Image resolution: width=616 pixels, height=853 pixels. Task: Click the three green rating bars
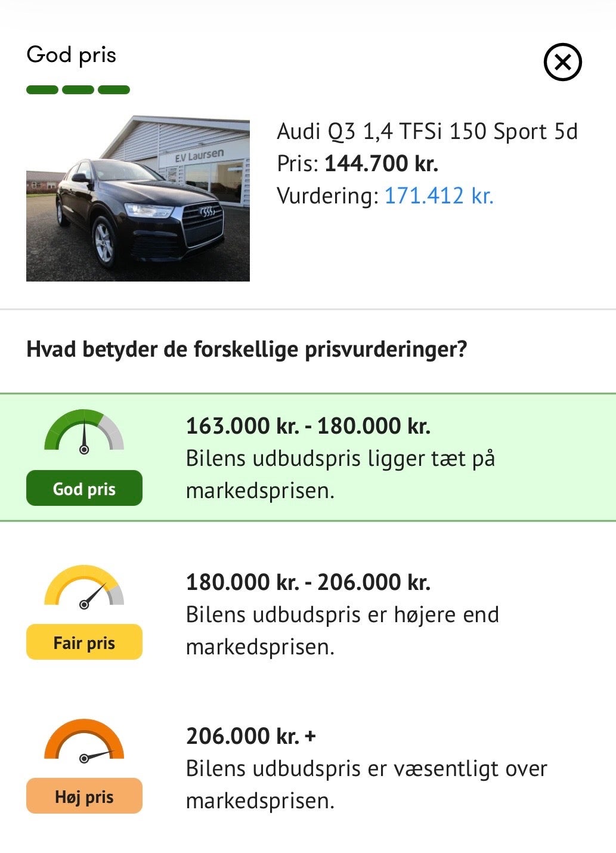[78, 90]
